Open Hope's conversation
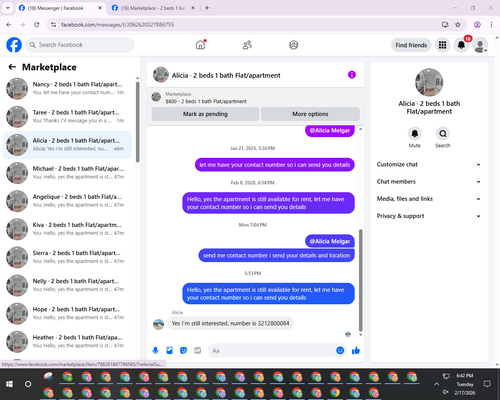 click(x=67, y=314)
